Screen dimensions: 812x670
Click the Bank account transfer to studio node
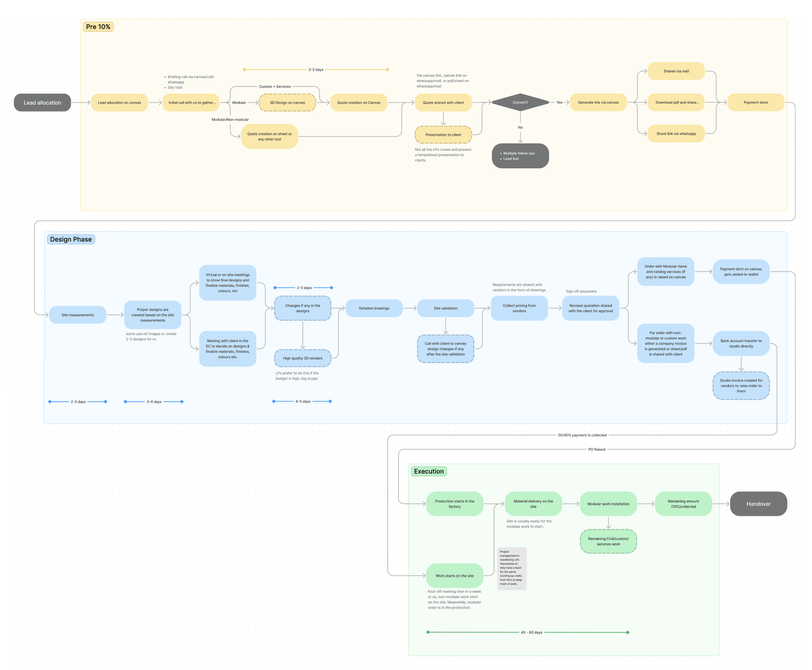click(741, 343)
